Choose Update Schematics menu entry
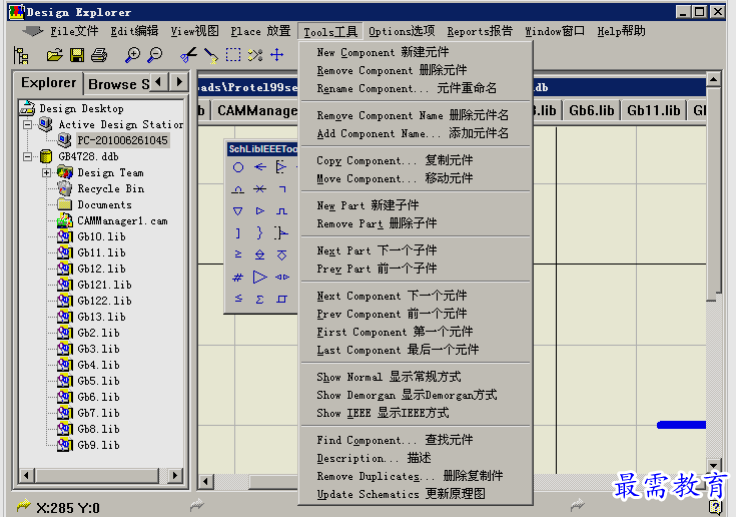 point(415,494)
